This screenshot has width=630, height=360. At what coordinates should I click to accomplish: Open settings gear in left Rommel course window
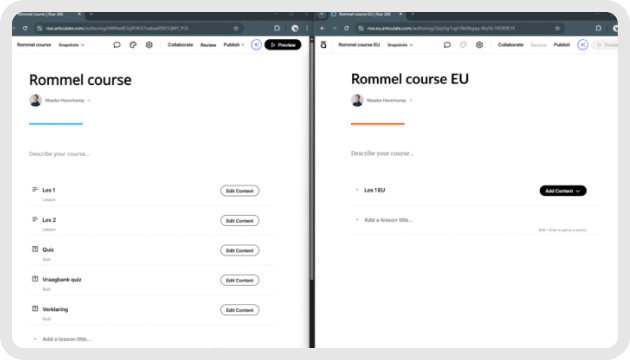tap(149, 45)
